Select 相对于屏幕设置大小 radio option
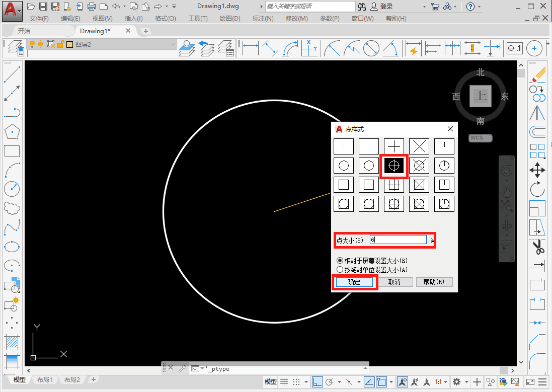Screen dimensions: 552x392 [340, 261]
